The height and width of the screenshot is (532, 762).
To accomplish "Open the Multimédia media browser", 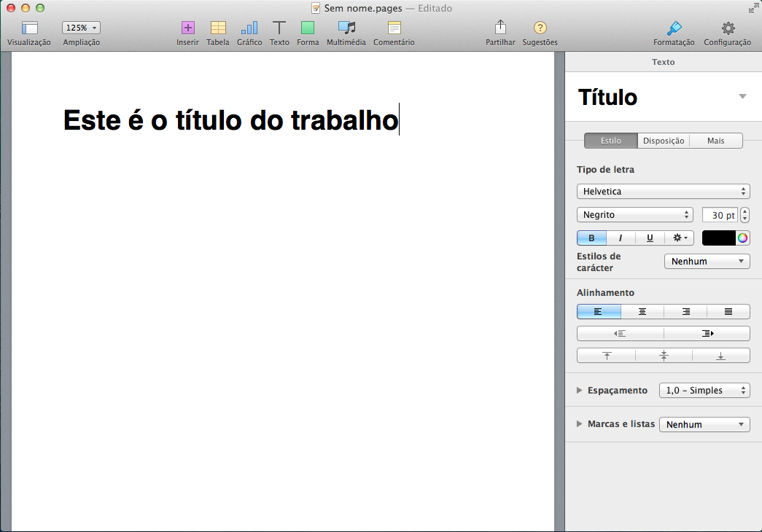I will (x=346, y=28).
